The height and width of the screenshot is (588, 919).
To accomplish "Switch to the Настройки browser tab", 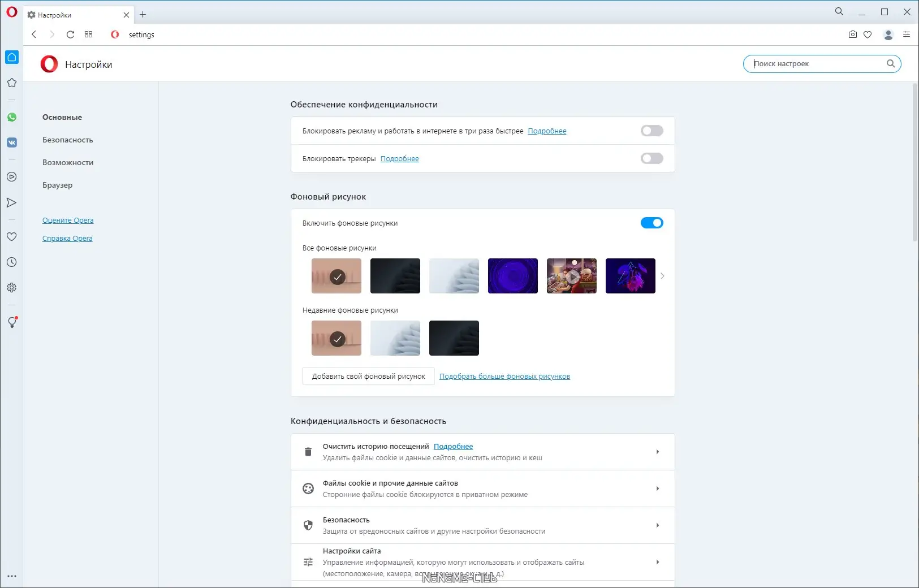I will pos(78,15).
